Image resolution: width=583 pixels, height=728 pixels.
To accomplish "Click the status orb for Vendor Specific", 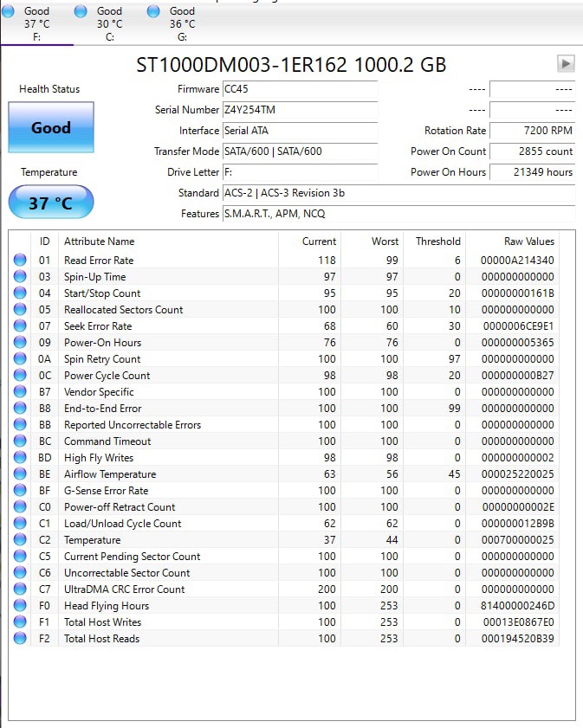I will 20,391.
